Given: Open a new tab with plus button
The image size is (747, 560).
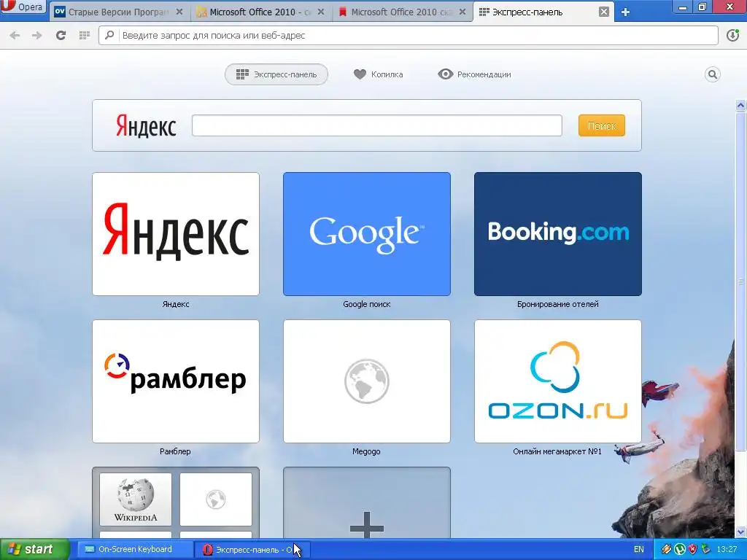Looking at the screenshot, I should pos(625,12).
